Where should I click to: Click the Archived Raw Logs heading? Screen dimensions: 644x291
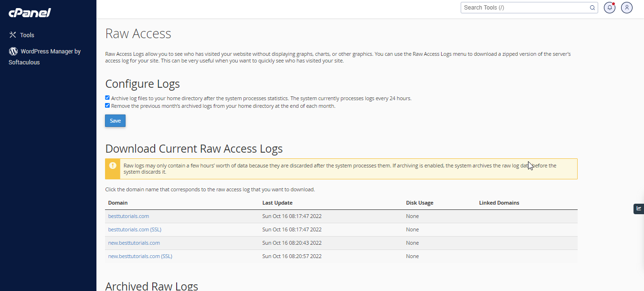[x=151, y=286]
